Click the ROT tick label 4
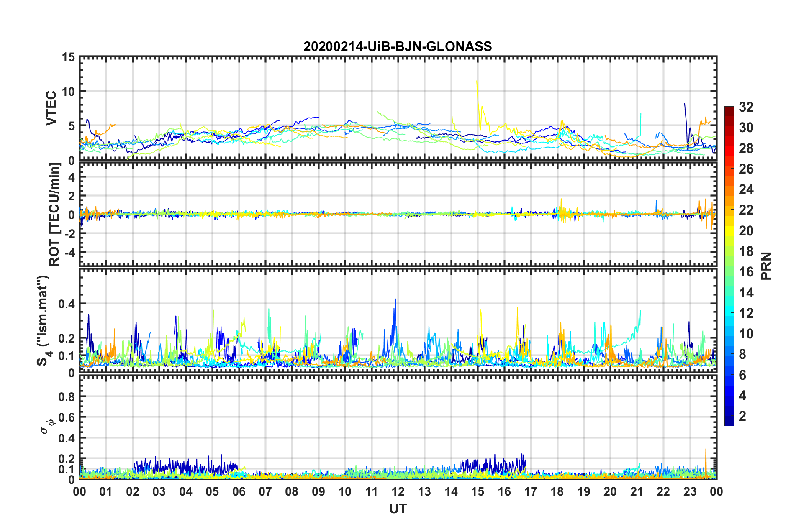This screenshot has width=796, height=532. click(x=72, y=177)
